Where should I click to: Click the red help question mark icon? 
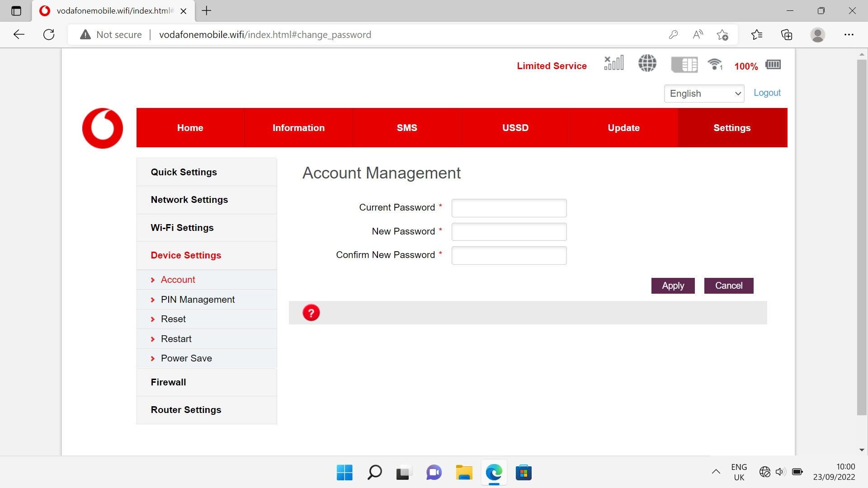point(311,313)
